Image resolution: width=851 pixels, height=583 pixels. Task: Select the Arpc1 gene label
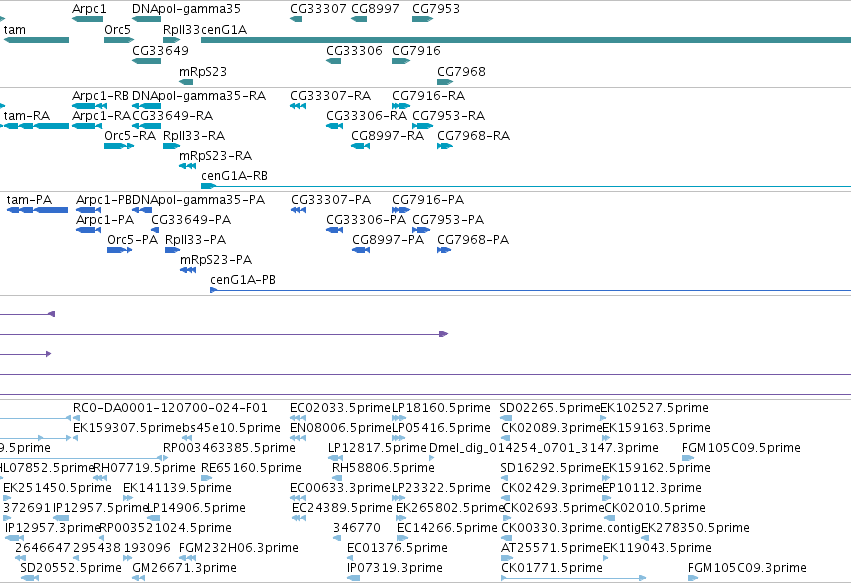click(89, 9)
